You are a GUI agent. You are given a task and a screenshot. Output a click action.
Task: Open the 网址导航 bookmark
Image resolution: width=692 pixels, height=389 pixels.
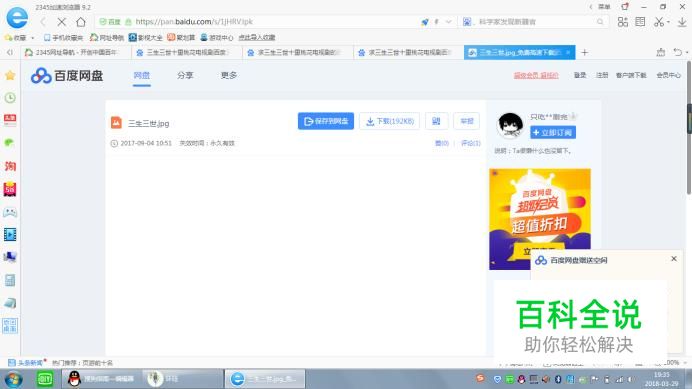[x=107, y=38]
